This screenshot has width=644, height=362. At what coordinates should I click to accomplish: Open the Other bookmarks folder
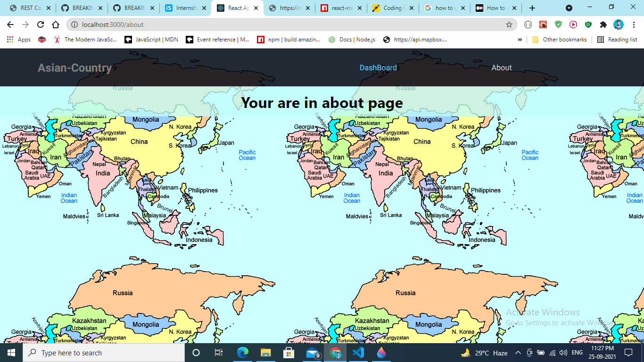[x=560, y=40]
